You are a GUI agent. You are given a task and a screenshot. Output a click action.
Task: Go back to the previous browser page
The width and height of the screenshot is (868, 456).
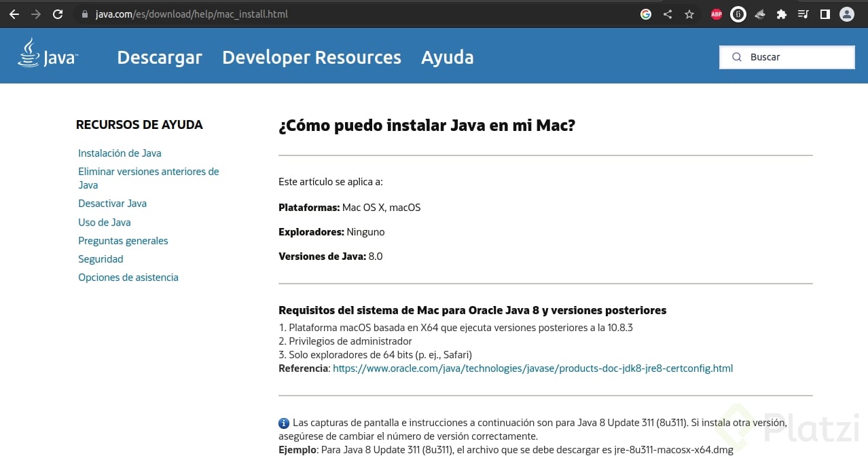coord(14,14)
